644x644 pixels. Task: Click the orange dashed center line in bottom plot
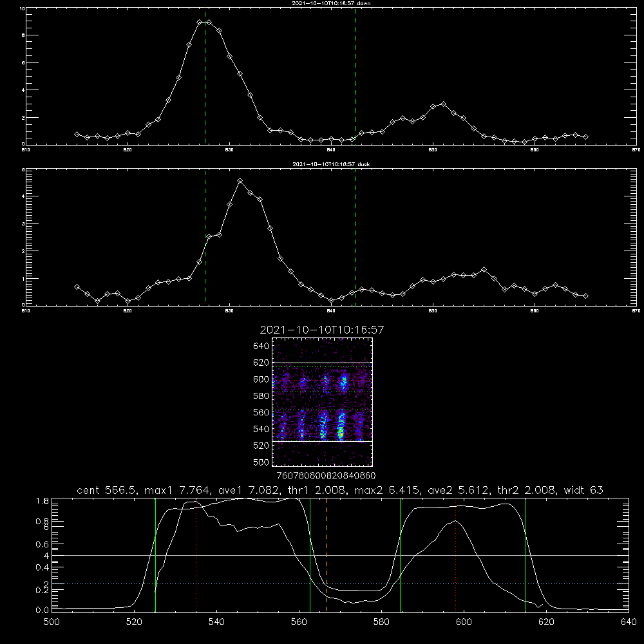pos(326,554)
